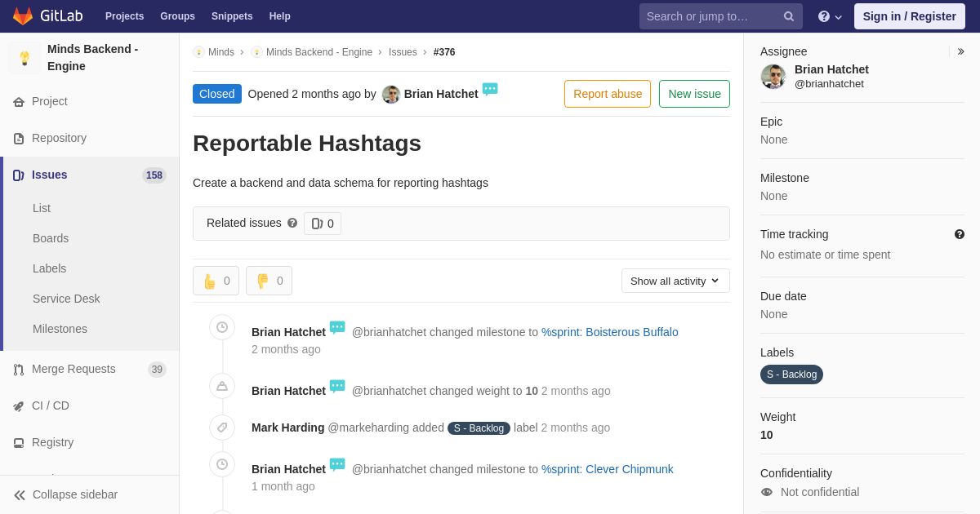Image resolution: width=980 pixels, height=514 pixels.
Task: Click the Project home icon in sidebar
Action: [x=19, y=102]
